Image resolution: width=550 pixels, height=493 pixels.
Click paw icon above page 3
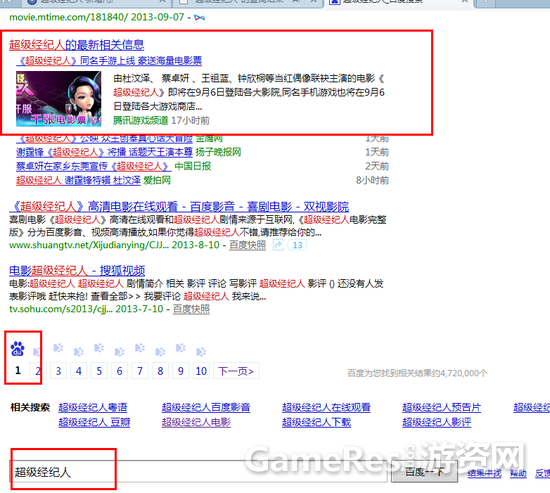coord(58,348)
